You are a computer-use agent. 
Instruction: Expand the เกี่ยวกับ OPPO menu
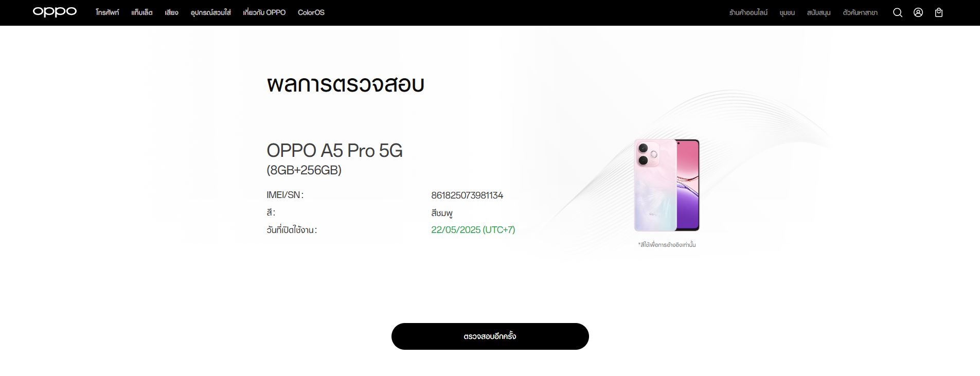tap(263, 12)
